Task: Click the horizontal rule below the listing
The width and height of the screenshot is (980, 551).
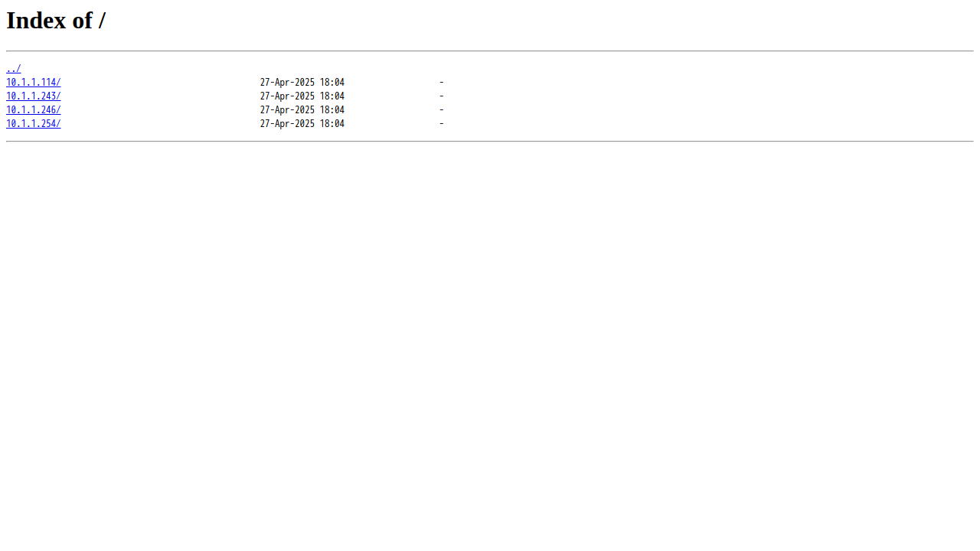Action: pos(490,142)
